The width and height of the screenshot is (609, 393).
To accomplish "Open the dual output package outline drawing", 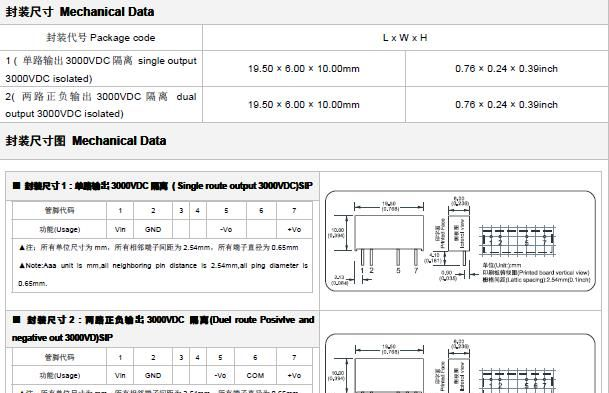I will click(460, 363).
